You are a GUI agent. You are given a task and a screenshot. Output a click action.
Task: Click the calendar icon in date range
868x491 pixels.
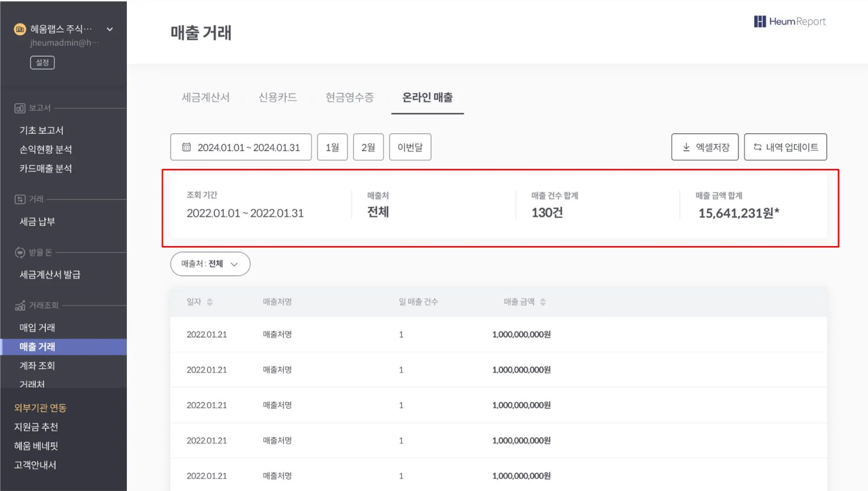click(x=187, y=147)
